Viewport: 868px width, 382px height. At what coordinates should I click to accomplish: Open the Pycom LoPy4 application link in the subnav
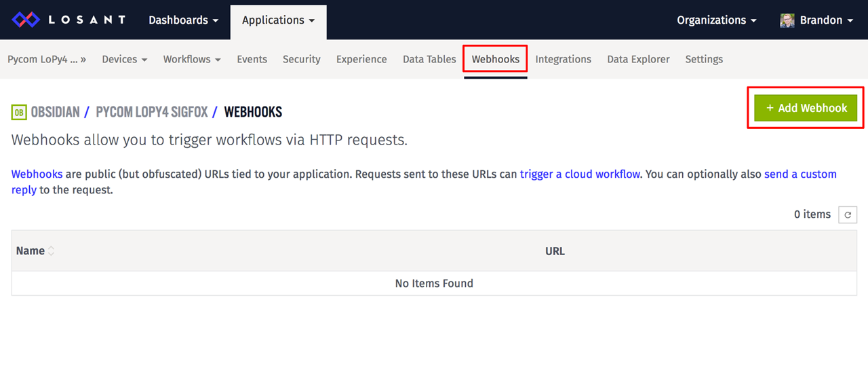47,60
